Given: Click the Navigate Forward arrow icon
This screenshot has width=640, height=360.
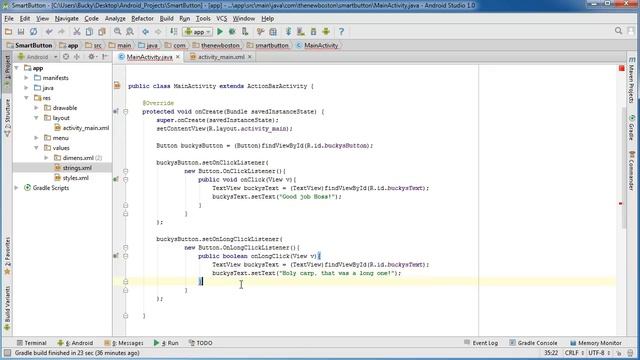Looking at the screenshot, I should click(x=158, y=31).
